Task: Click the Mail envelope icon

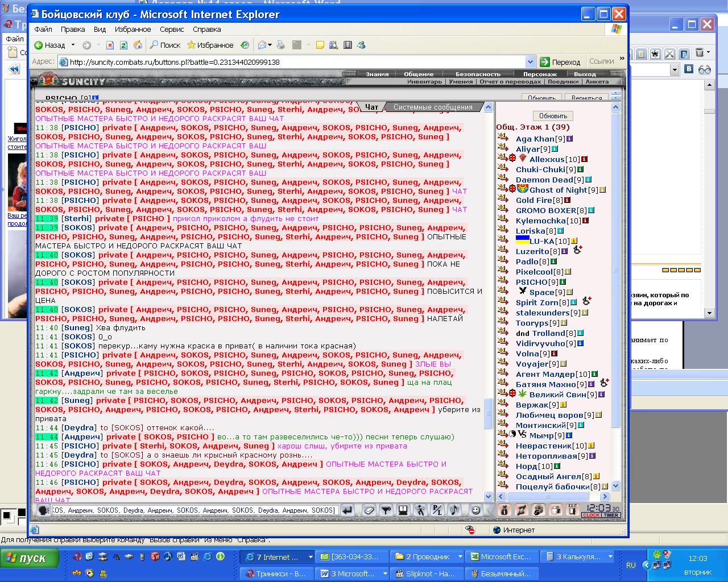Action: pos(262,45)
